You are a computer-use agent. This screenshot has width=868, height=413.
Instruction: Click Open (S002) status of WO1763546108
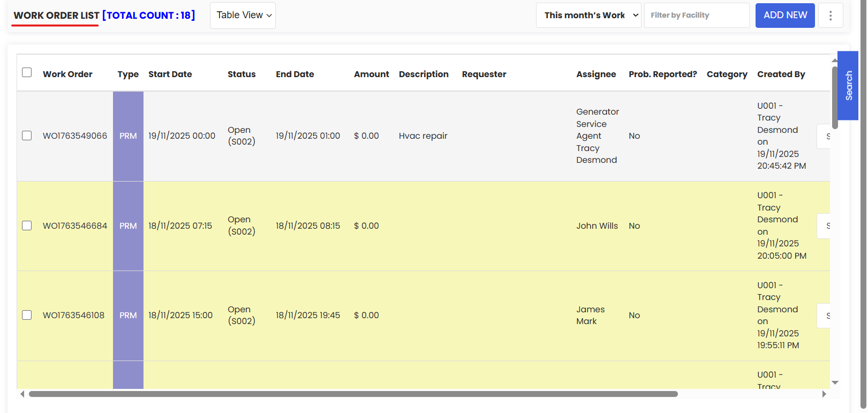241,315
